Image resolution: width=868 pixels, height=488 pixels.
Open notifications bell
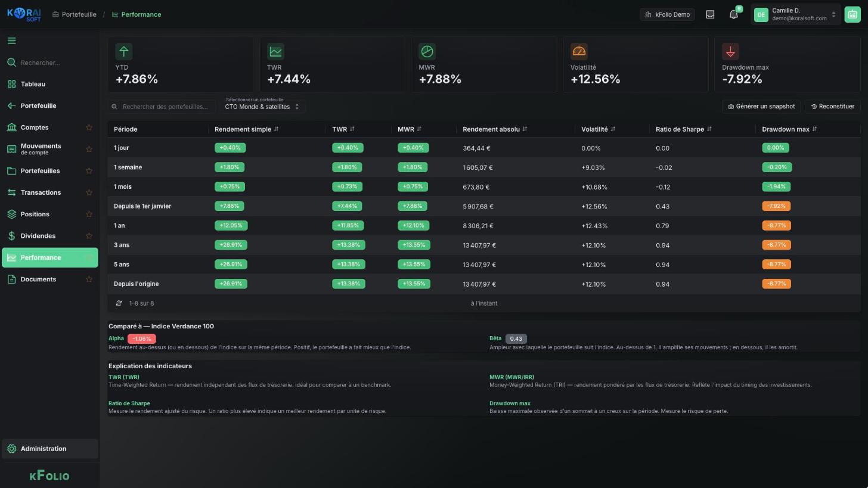[x=734, y=15]
